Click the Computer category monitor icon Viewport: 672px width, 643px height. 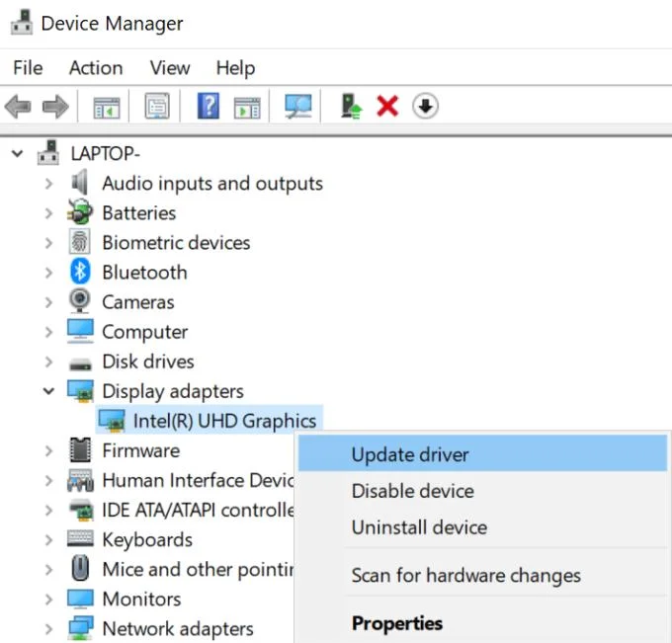[x=80, y=331]
